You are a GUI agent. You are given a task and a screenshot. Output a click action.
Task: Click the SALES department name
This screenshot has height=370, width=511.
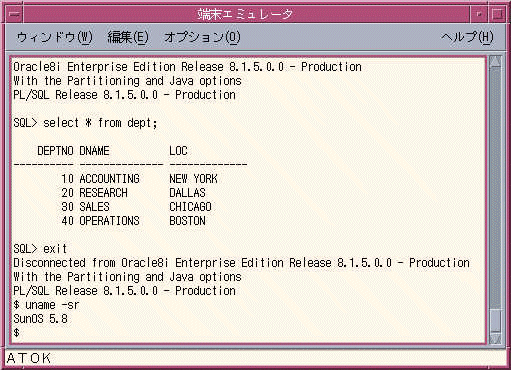point(94,207)
